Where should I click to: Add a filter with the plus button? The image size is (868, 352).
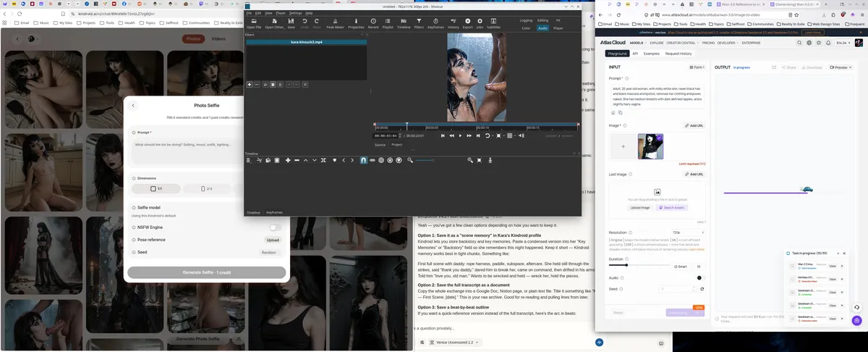[250, 85]
